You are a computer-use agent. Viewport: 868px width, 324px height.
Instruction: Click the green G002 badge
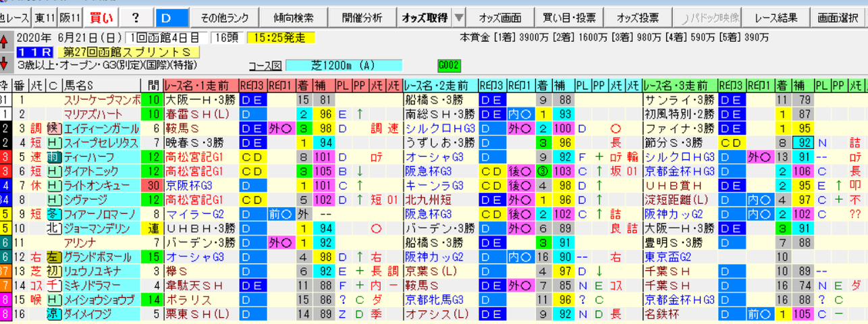point(448,65)
